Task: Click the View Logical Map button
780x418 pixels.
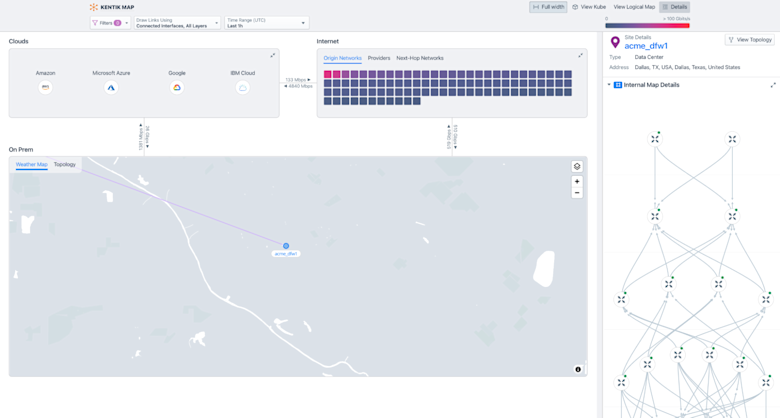Action: click(634, 7)
